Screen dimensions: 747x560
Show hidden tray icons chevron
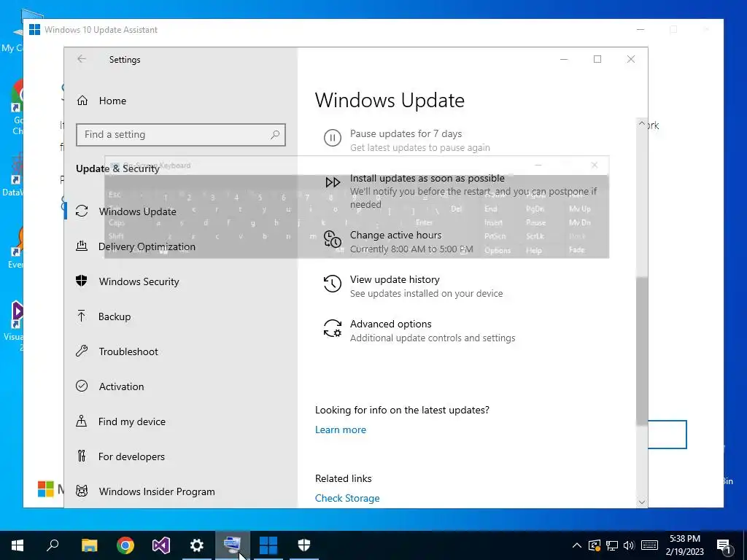click(576, 545)
